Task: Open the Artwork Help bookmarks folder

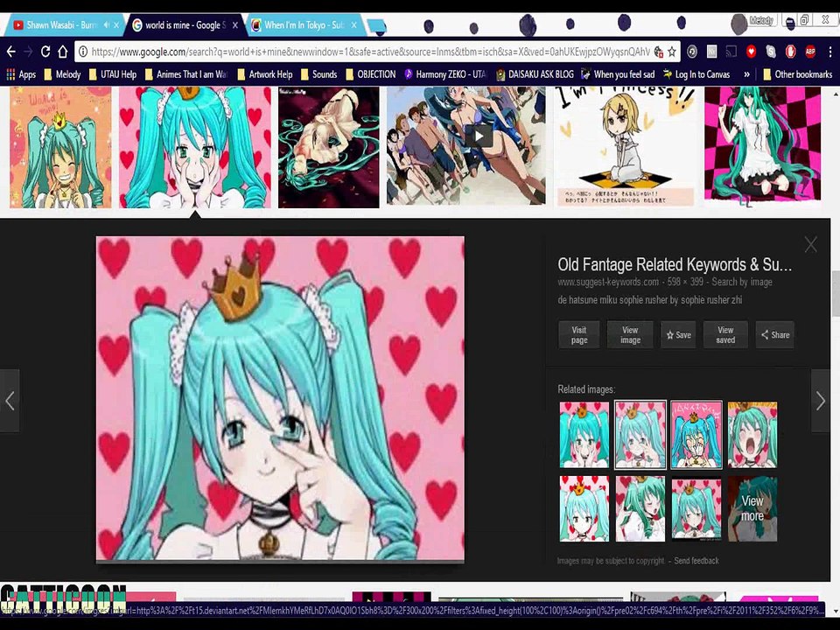Action: coord(264,74)
